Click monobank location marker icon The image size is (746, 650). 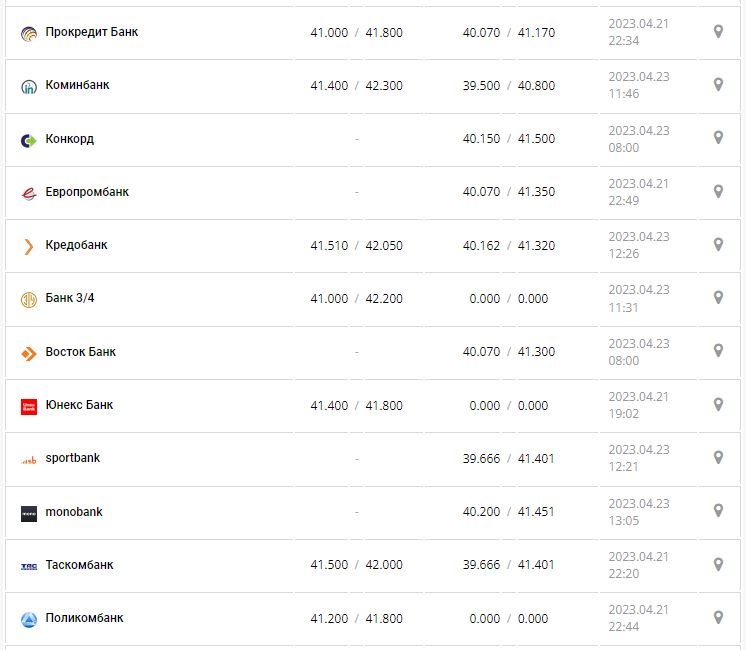click(718, 511)
